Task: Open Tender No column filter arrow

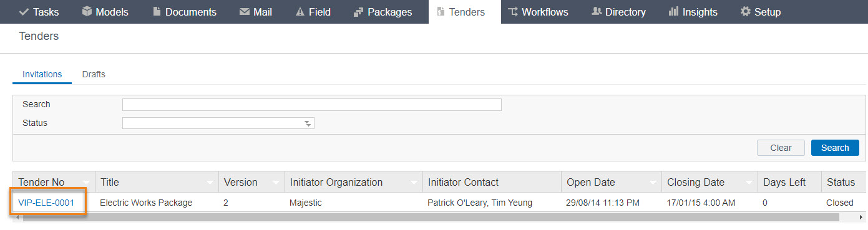Action: click(x=87, y=183)
